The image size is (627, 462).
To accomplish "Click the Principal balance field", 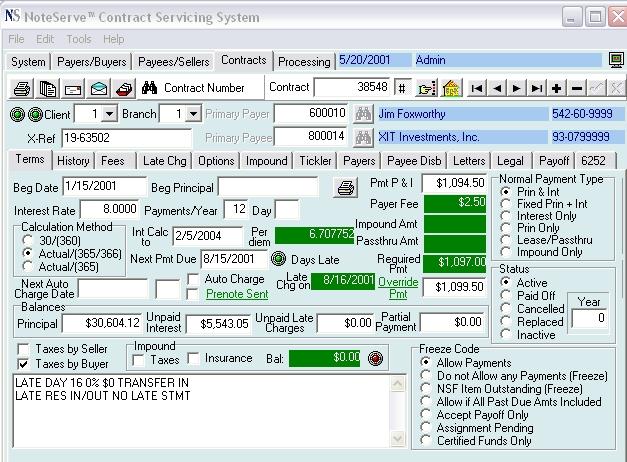I will click(102, 323).
